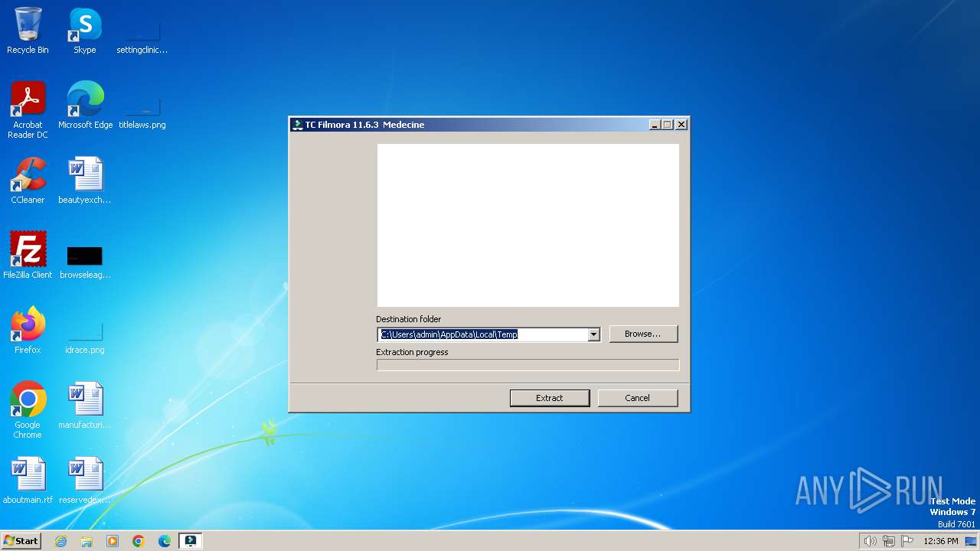Launch Skype from the desktop
This screenshot has height=551, width=980.
[x=85, y=31]
